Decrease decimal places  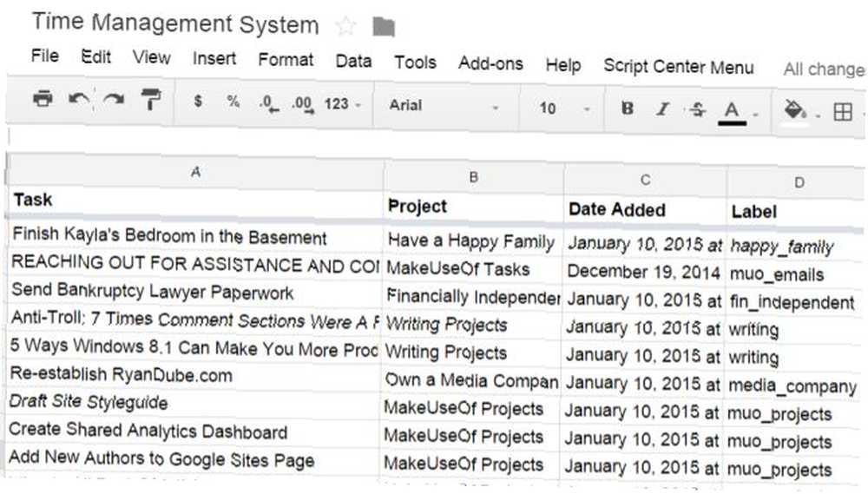269,103
